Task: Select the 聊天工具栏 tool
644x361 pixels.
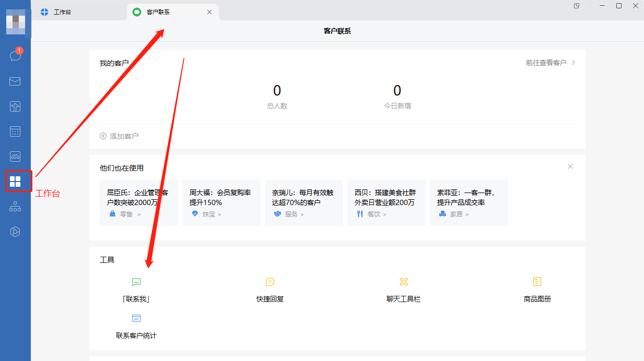Action: [x=403, y=290]
